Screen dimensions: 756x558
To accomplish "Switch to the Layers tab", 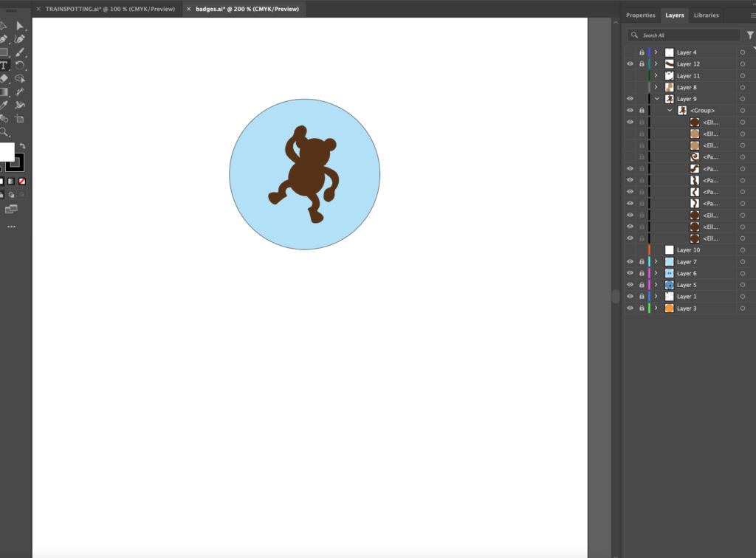I will coord(675,15).
